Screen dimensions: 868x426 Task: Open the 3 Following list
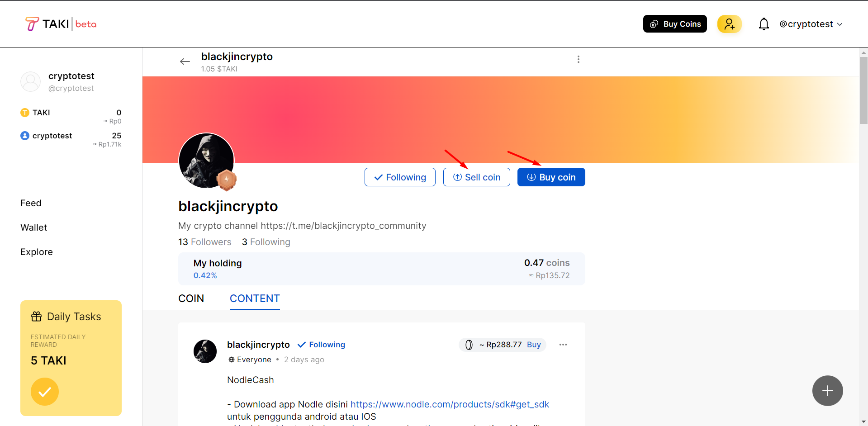266,242
